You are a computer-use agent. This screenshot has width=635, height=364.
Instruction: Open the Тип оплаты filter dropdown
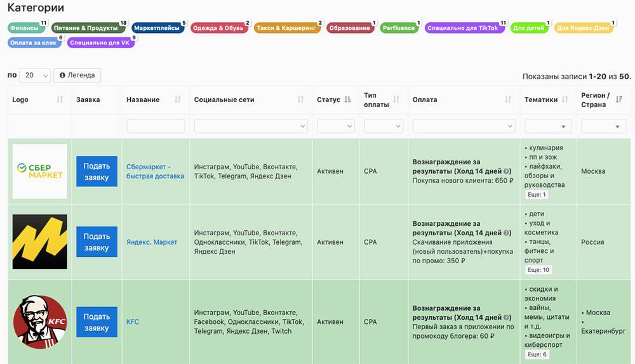pos(384,126)
